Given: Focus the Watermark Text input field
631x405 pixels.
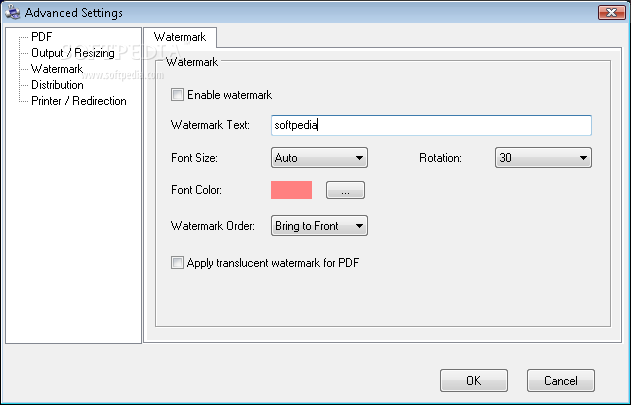Looking at the screenshot, I should click(431, 125).
